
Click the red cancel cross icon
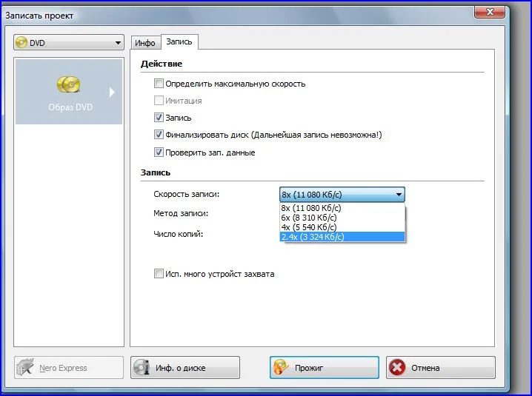[397, 368]
